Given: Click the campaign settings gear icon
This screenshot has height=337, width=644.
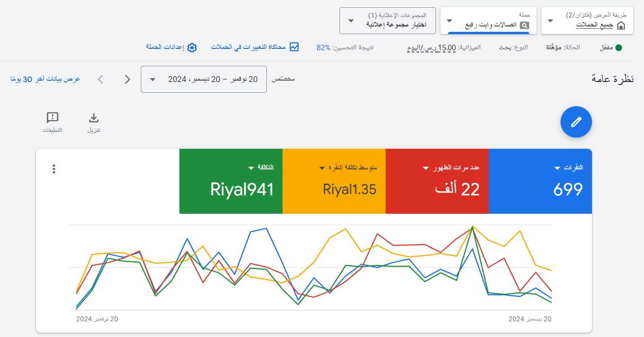Looking at the screenshot, I should (192, 48).
